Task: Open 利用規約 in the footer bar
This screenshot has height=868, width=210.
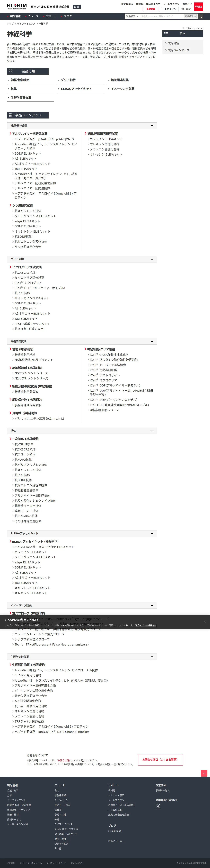Action: coord(11,863)
